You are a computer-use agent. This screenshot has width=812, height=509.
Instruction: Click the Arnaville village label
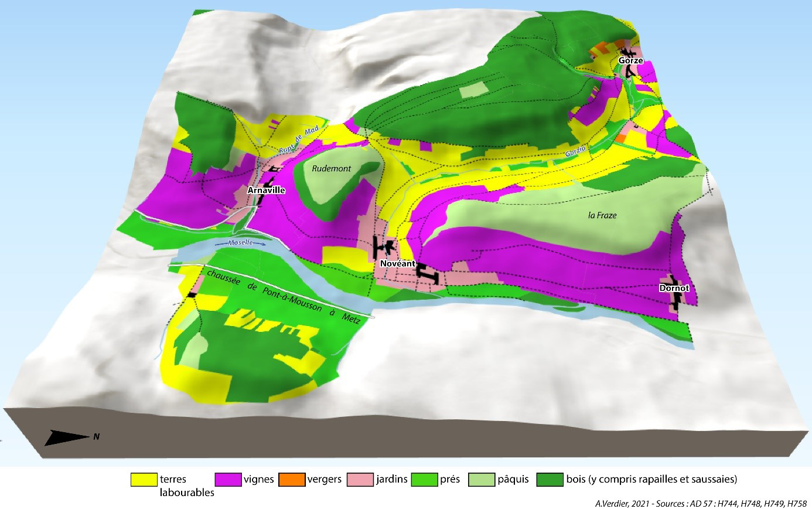266,190
